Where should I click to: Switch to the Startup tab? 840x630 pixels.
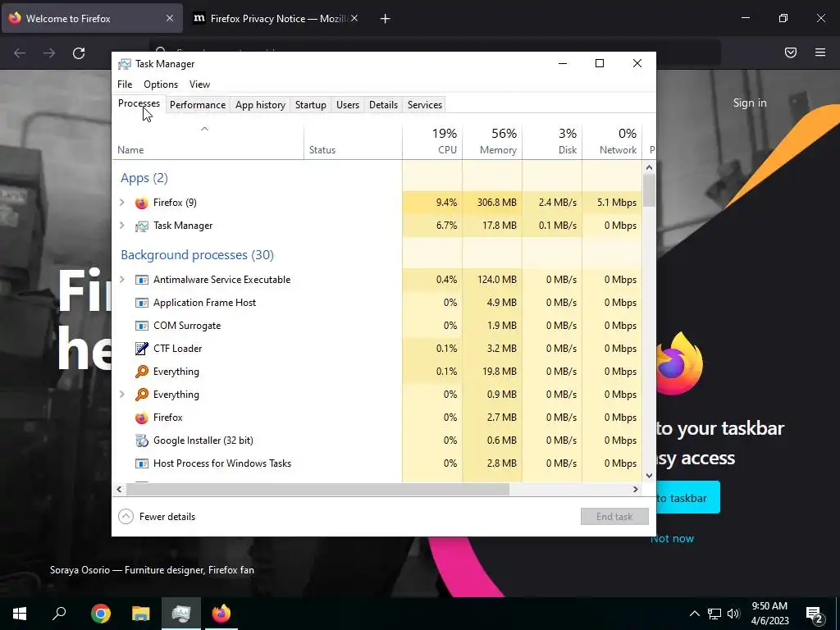pyautogui.click(x=311, y=105)
